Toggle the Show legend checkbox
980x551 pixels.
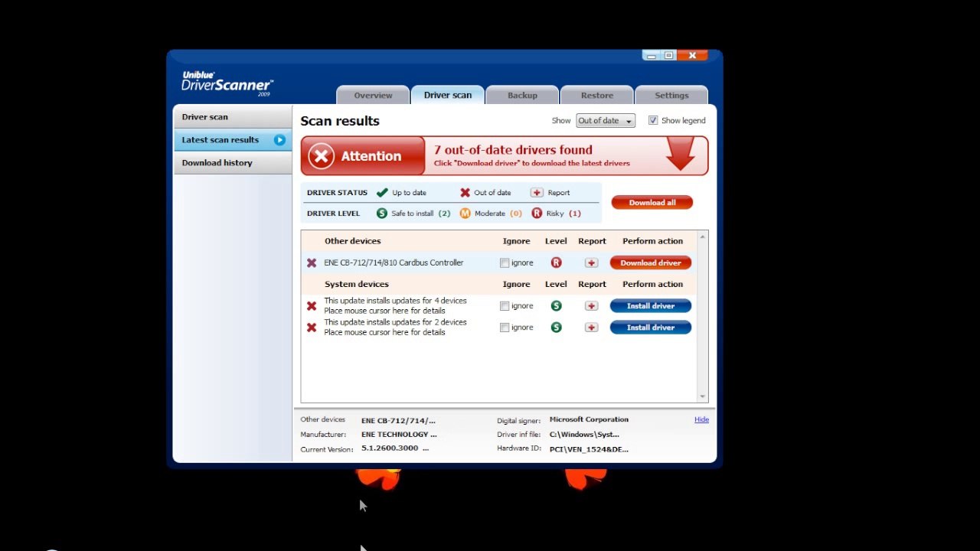tap(653, 121)
